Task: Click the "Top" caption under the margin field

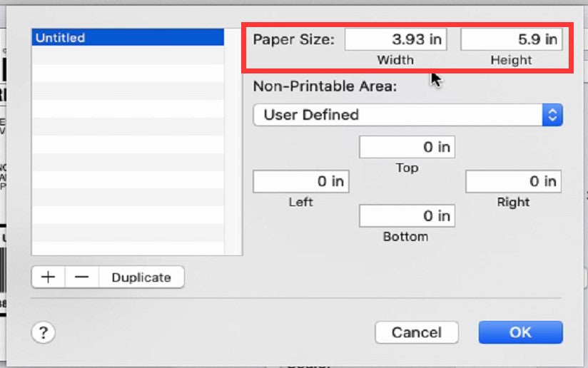Action: pos(407,168)
